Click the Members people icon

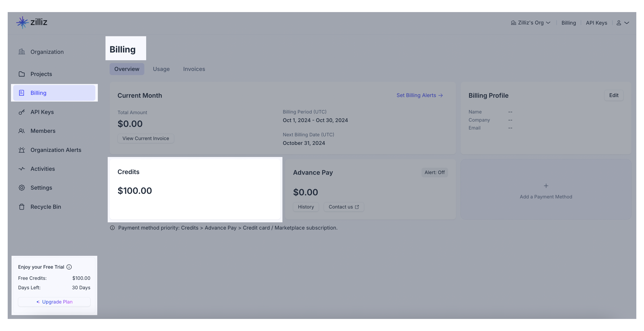pyautogui.click(x=22, y=131)
